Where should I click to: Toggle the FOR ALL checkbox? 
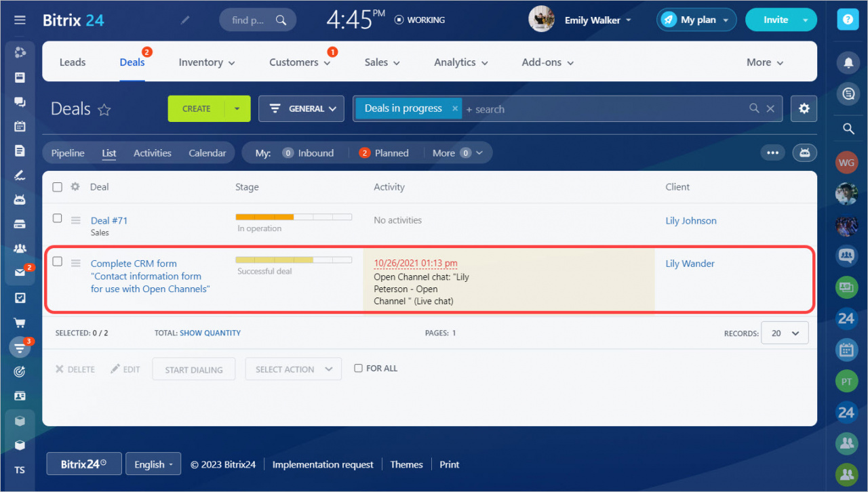pos(359,369)
